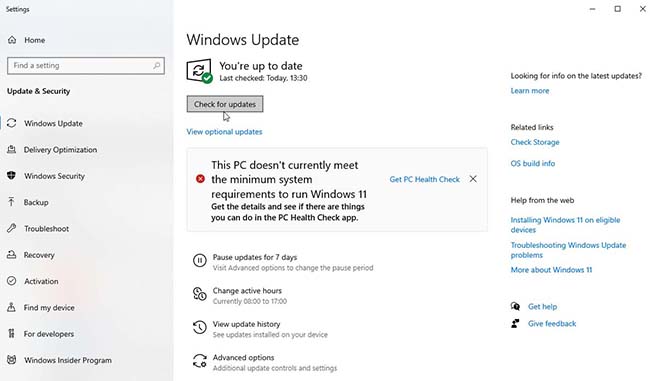Click the Help from the web heading
Screen dimensions: 650x381
click(542, 200)
